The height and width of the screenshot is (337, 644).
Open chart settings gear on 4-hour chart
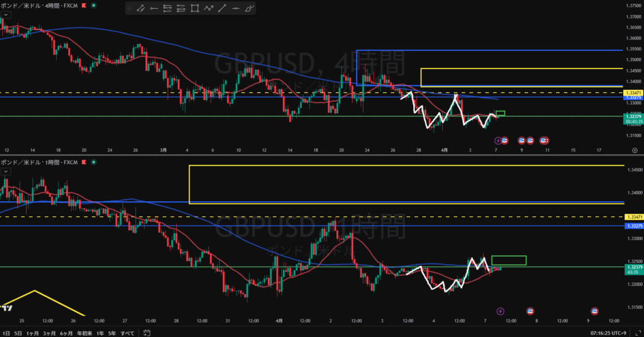pos(634,150)
